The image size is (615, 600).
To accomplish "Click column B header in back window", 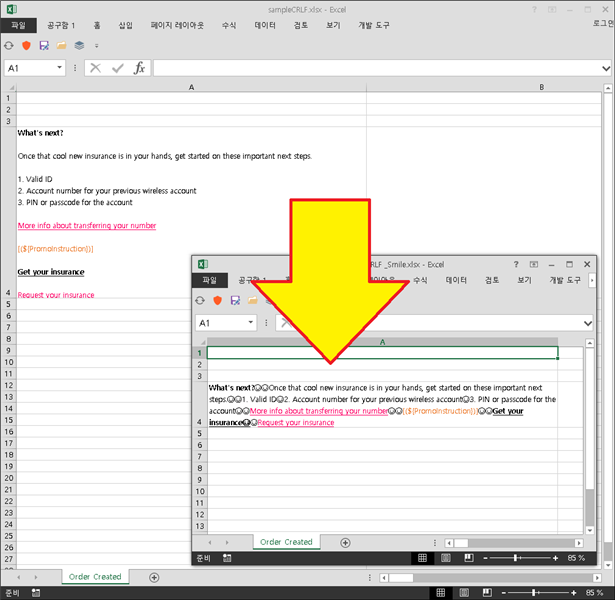I will click(x=541, y=87).
